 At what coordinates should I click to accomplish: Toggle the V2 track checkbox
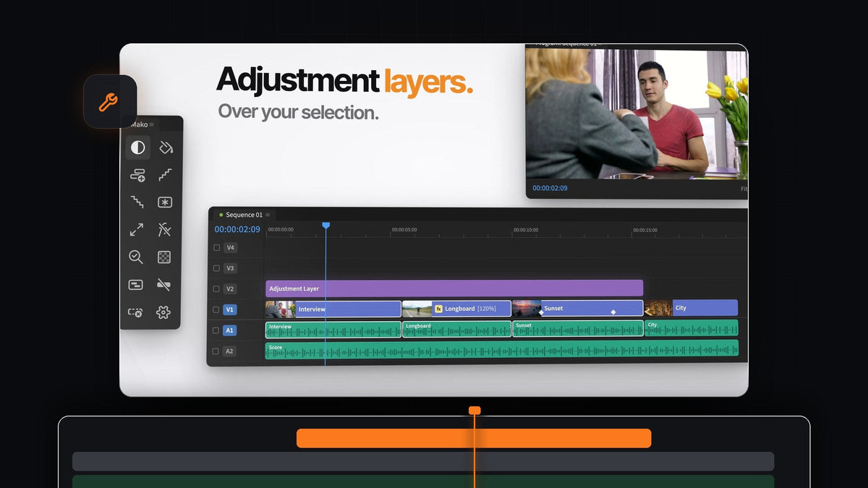[216, 289]
